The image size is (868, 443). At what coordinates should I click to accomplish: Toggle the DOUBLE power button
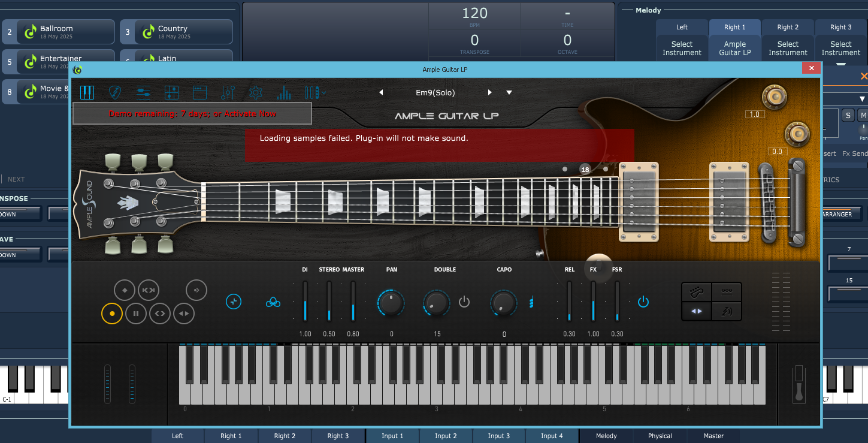pos(464,301)
